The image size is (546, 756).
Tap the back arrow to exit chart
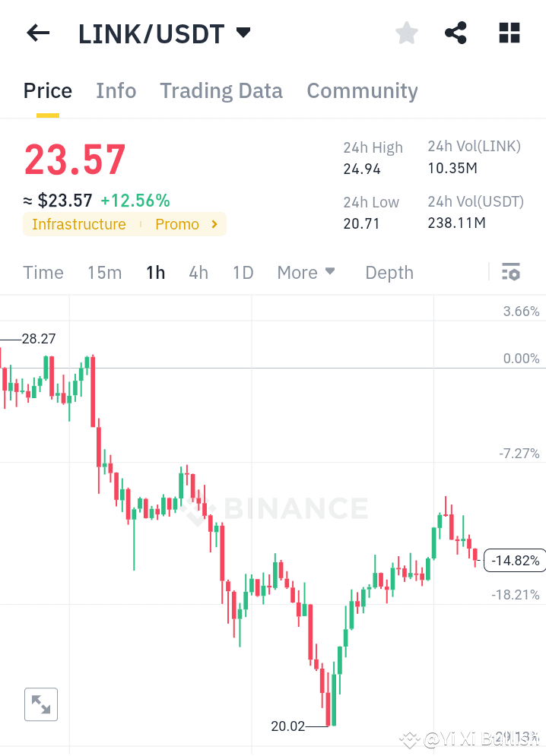click(38, 33)
